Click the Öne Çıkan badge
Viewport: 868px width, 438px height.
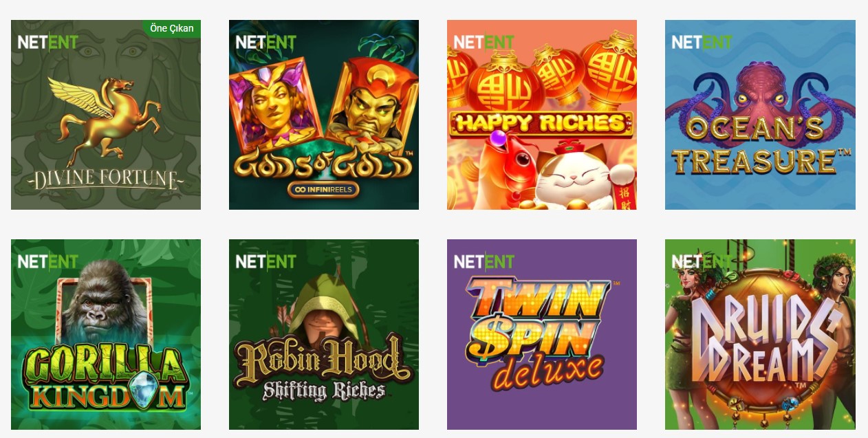click(172, 28)
